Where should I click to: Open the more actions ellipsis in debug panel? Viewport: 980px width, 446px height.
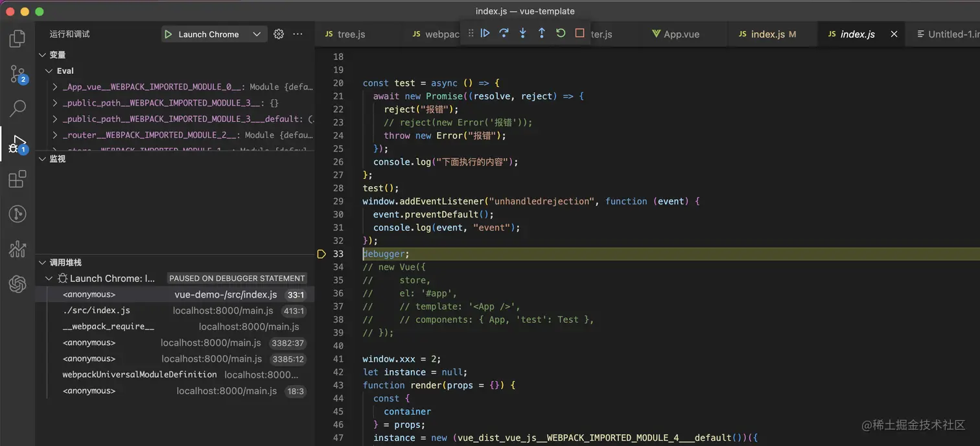(x=297, y=34)
